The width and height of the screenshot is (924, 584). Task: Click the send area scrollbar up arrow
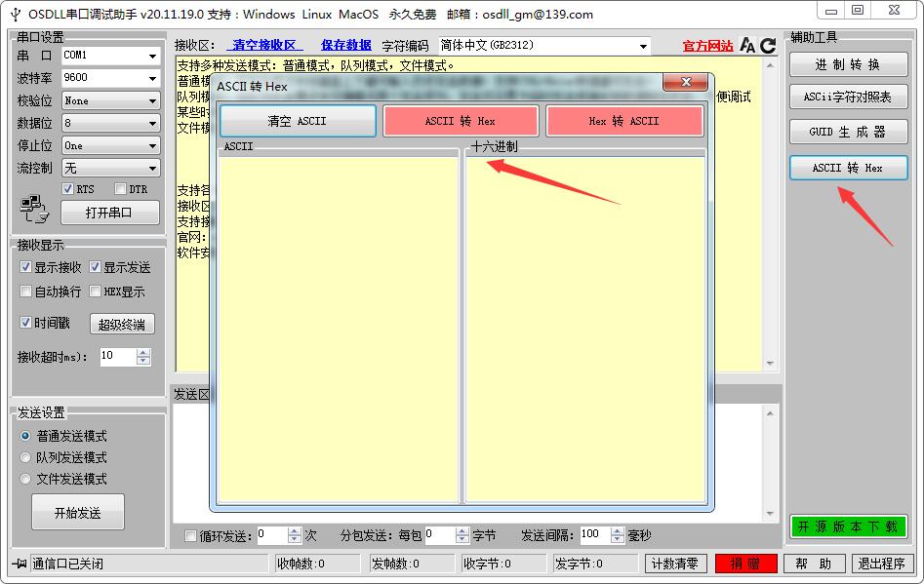pos(770,413)
